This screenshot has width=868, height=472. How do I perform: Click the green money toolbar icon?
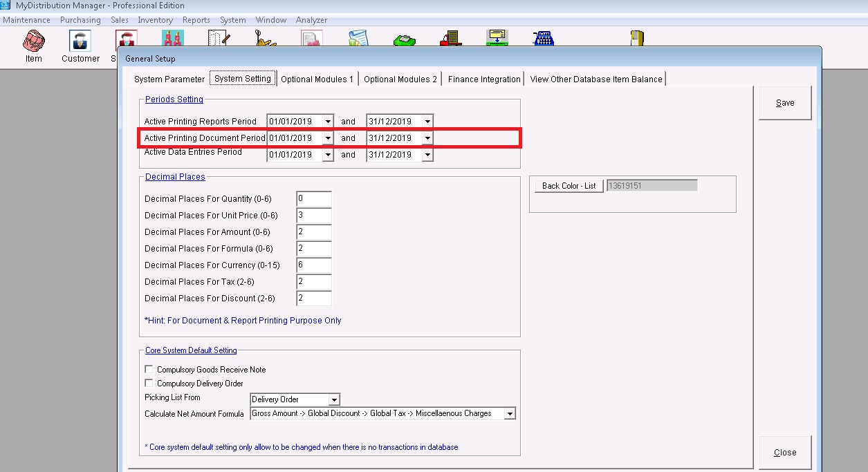pos(405,40)
